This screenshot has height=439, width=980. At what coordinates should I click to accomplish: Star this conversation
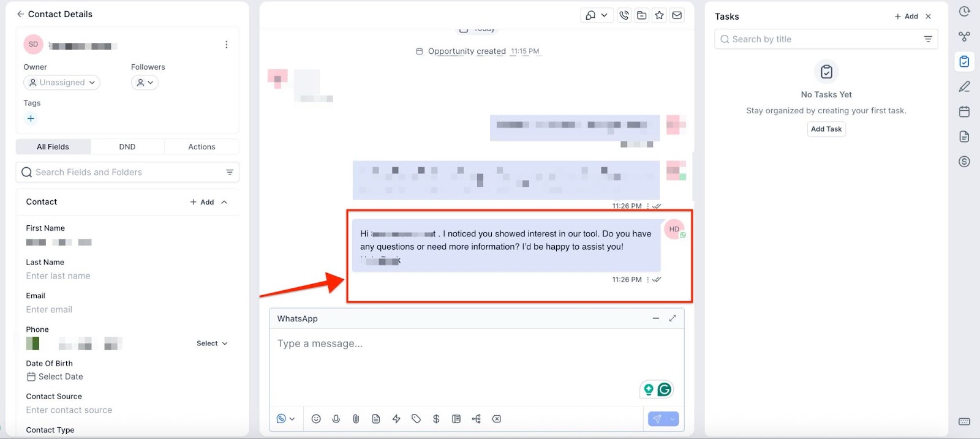pyautogui.click(x=659, y=15)
